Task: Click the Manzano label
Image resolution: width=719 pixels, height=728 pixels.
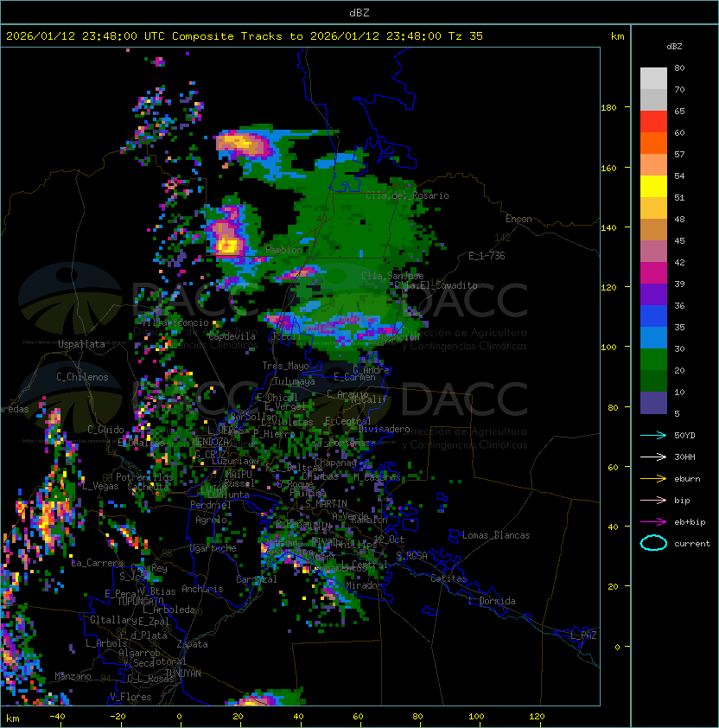Action: click(73, 676)
